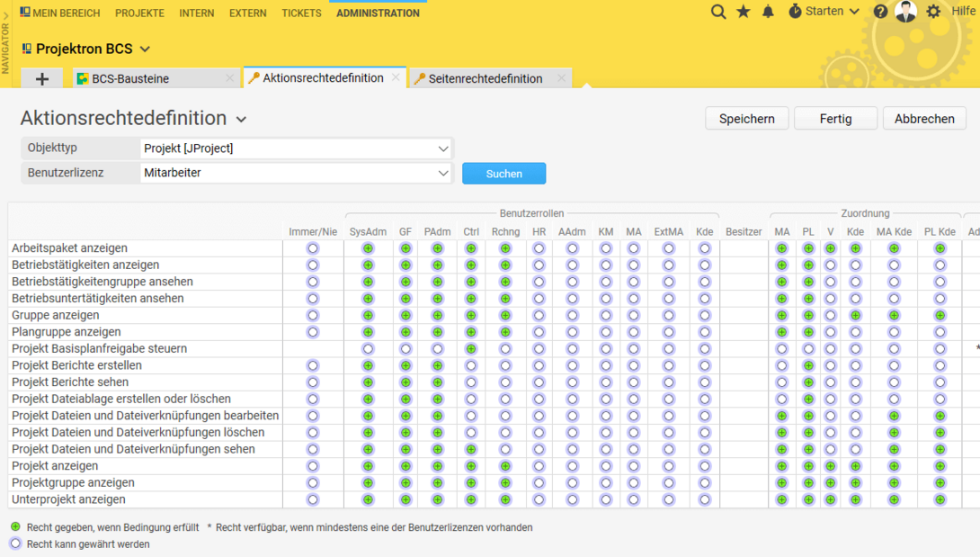Select row label Unterprojekt anzeigen
The height and width of the screenshot is (557, 980).
68,499
